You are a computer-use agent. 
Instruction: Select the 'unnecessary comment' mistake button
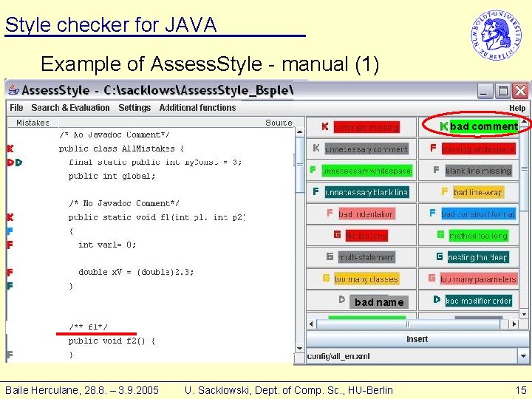[361, 149]
